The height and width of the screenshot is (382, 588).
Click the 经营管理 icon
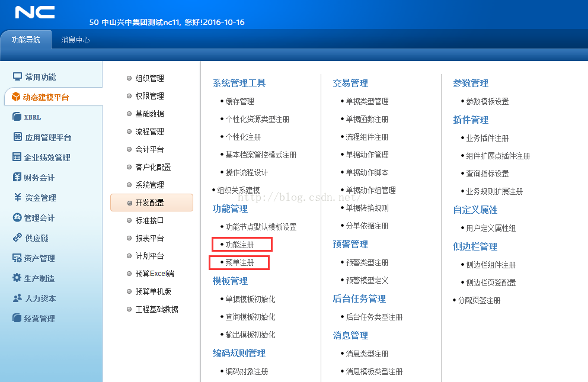[x=17, y=318]
